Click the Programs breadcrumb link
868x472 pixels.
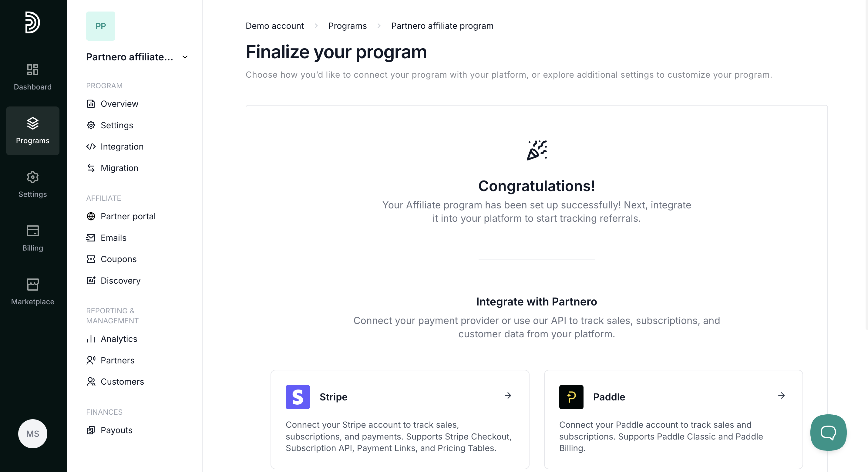(347, 26)
